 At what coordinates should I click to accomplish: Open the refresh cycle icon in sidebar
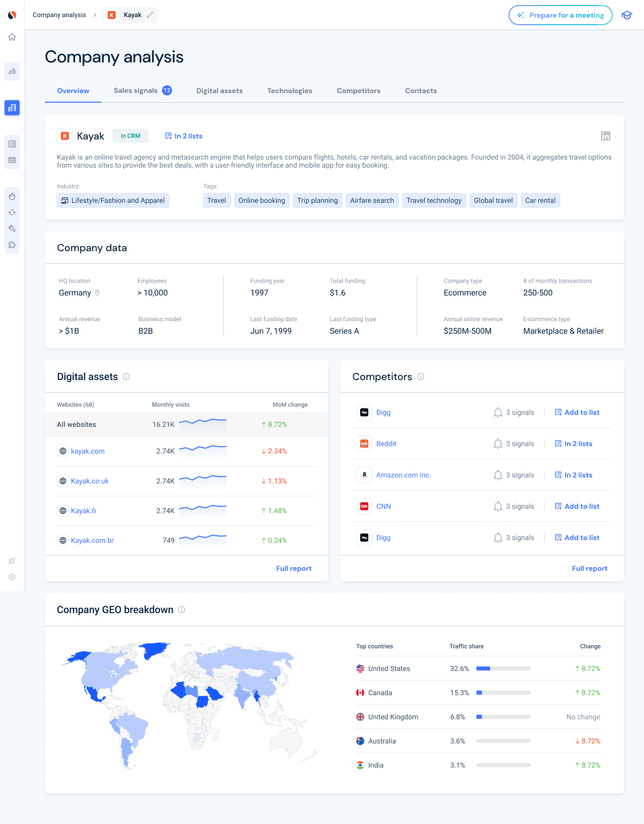12,212
